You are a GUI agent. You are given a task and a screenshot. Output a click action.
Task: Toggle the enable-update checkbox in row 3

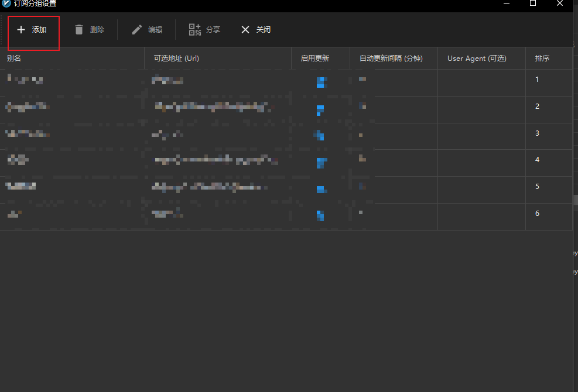click(320, 135)
